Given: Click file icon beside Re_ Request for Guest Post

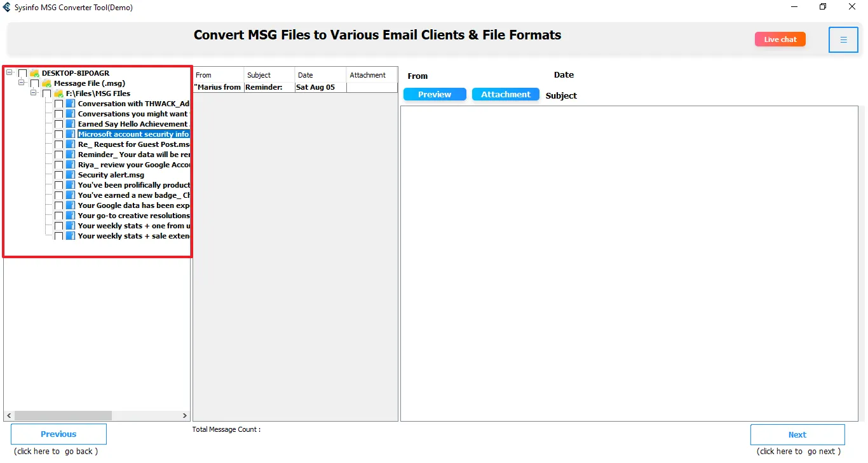Looking at the screenshot, I should point(71,144).
